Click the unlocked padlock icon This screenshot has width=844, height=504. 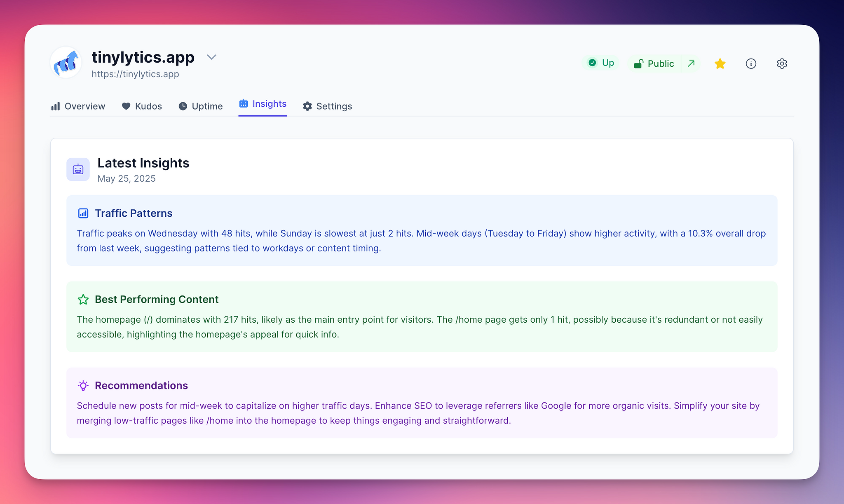(638, 63)
